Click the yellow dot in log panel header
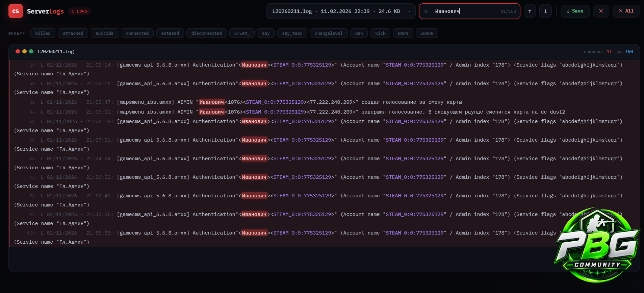644x293 pixels. pos(24,51)
